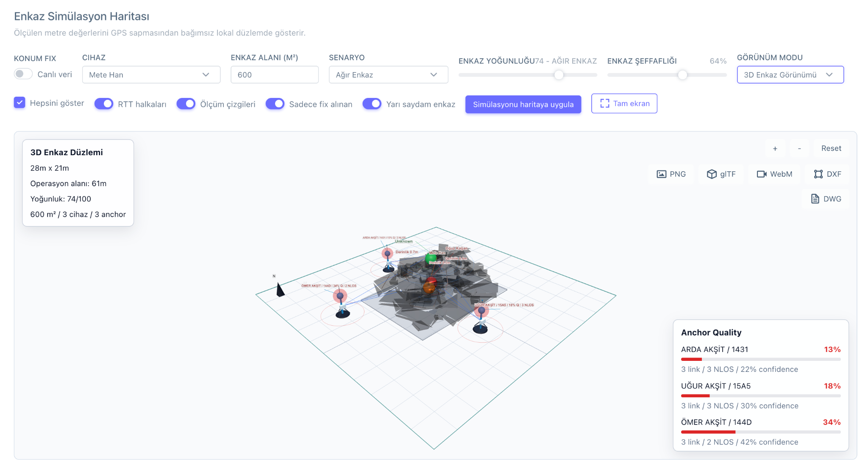Click the 13% quality progress bar

click(x=761, y=359)
